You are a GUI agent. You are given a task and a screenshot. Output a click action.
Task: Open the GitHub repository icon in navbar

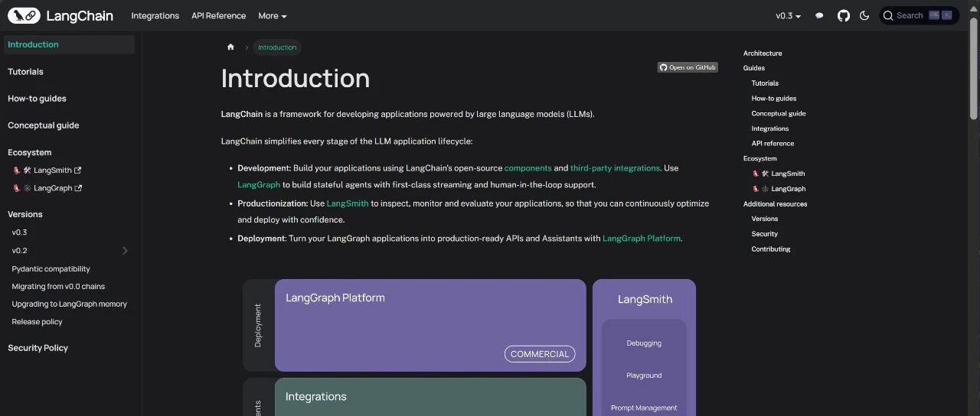[x=843, y=15]
